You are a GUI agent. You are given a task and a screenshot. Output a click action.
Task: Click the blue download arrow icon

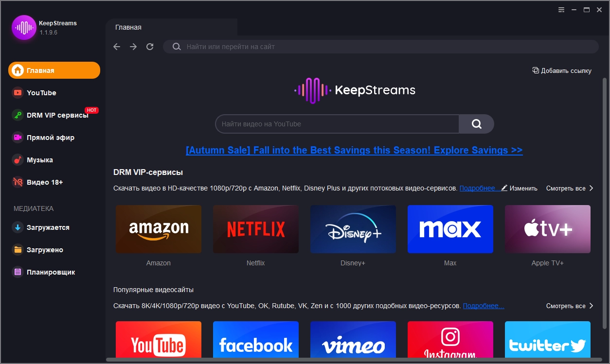click(x=18, y=227)
